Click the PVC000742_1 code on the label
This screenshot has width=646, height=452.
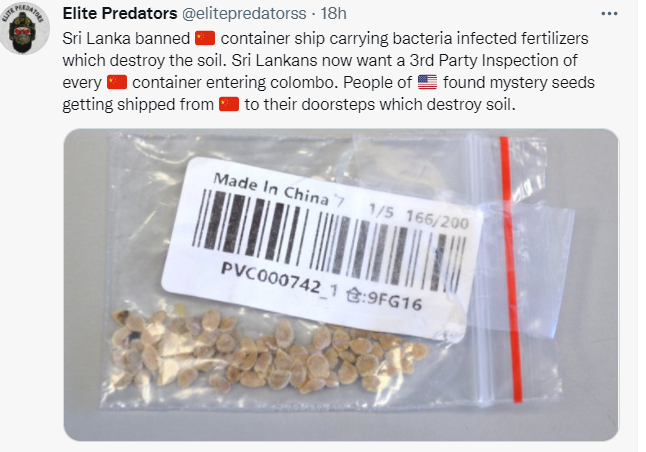point(279,279)
